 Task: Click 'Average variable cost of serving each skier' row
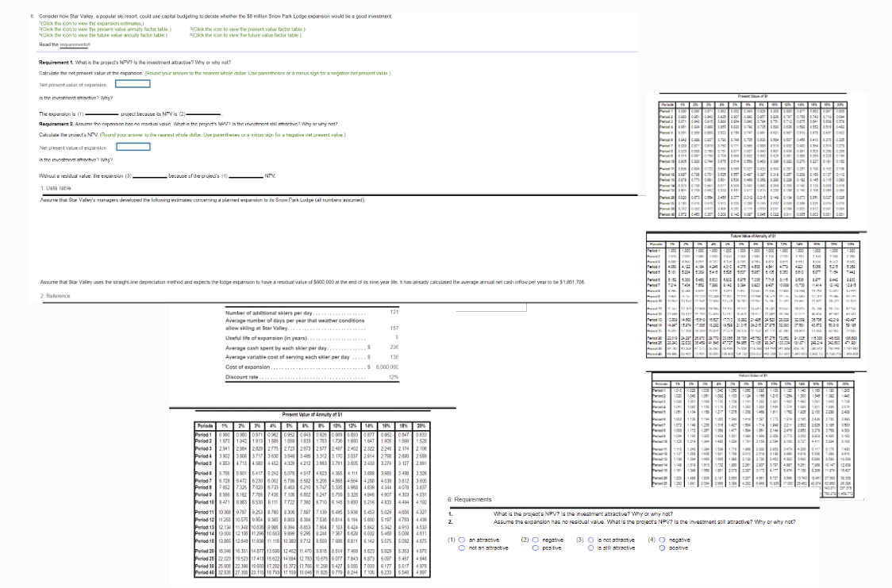(x=312, y=357)
